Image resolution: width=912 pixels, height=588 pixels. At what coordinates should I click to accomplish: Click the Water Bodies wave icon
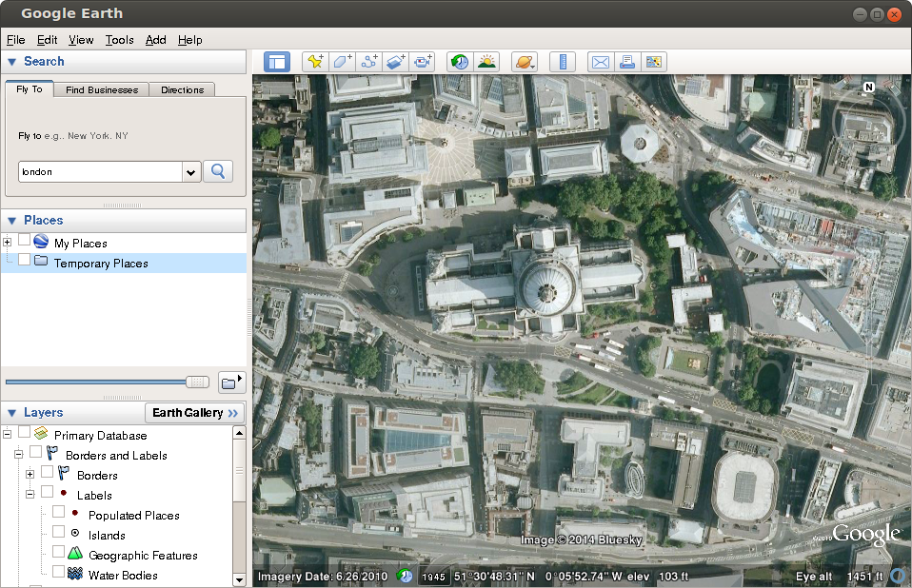point(75,574)
